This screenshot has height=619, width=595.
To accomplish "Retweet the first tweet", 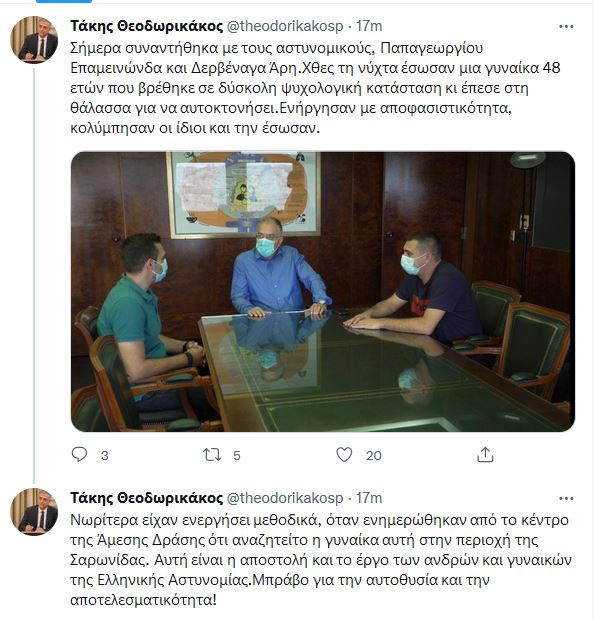I will [x=212, y=455].
